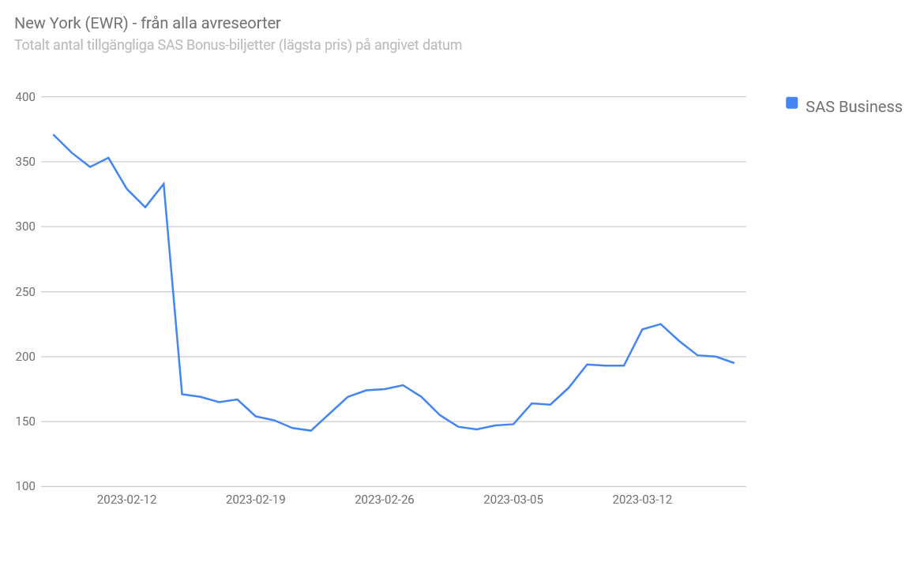Click the 2023-02-19 date label
The width and height of the screenshot is (924, 562).
[256, 500]
